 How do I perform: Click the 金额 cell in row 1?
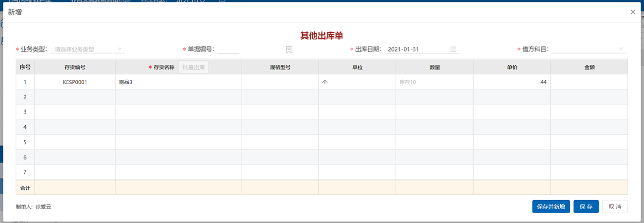point(589,82)
